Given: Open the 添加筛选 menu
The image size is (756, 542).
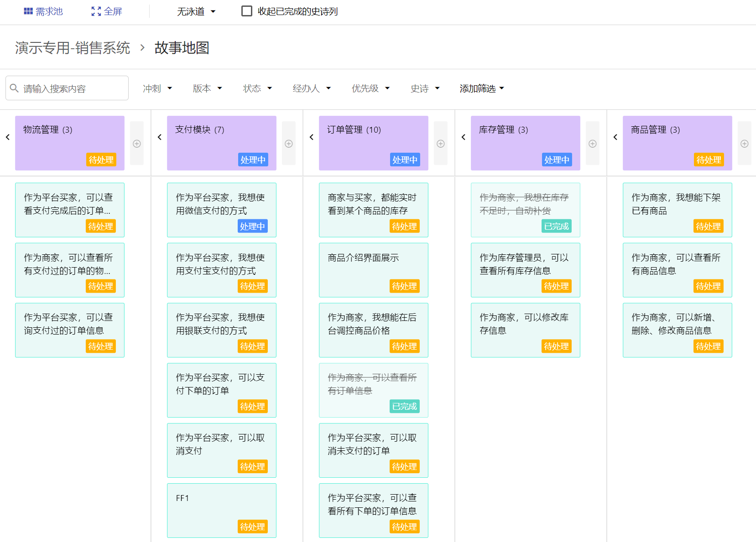Looking at the screenshot, I should pyautogui.click(x=482, y=88).
